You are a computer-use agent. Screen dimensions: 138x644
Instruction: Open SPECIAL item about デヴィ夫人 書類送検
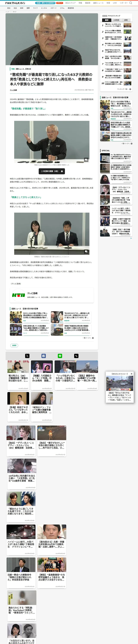point(116,190)
